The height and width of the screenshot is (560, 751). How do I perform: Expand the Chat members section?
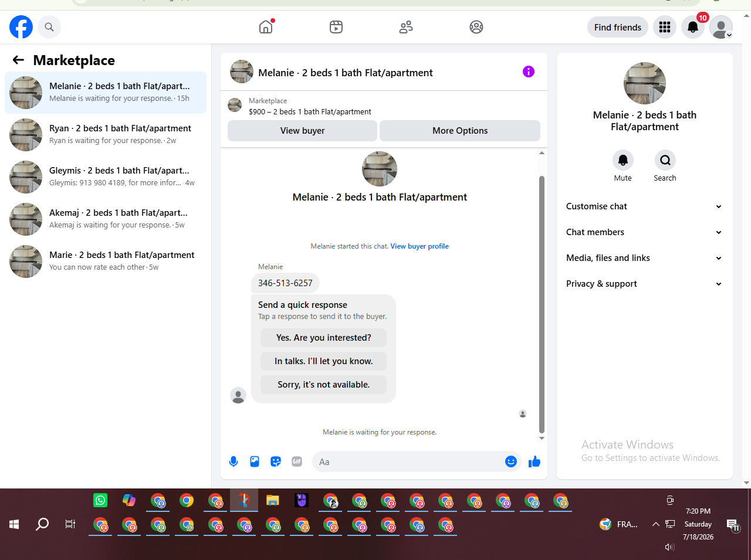(644, 232)
